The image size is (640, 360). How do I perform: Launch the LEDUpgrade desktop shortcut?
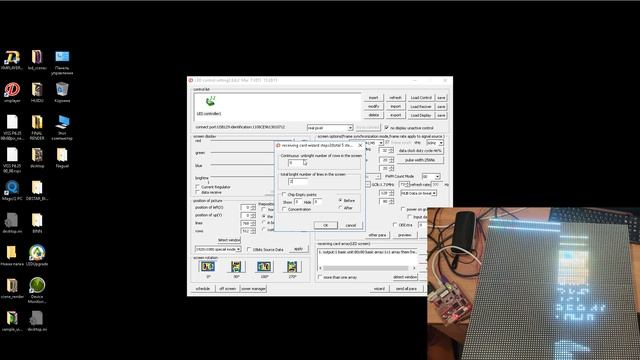(x=37, y=253)
